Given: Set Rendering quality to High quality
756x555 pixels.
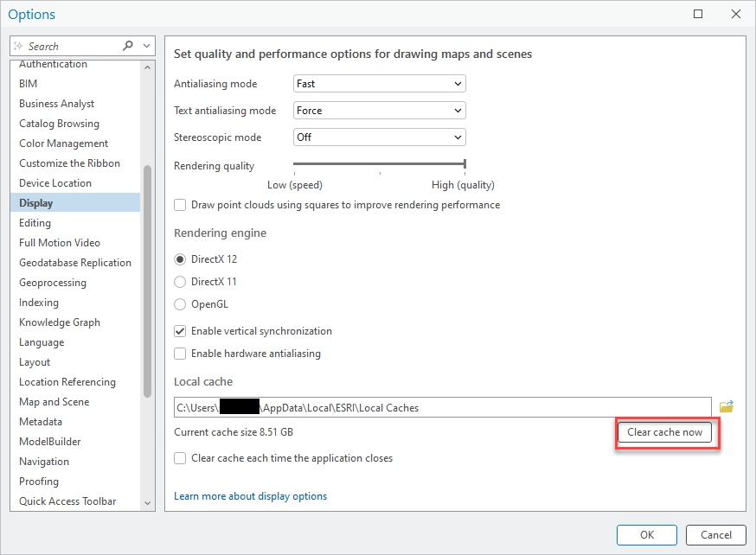Looking at the screenshot, I should click(465, 164).
